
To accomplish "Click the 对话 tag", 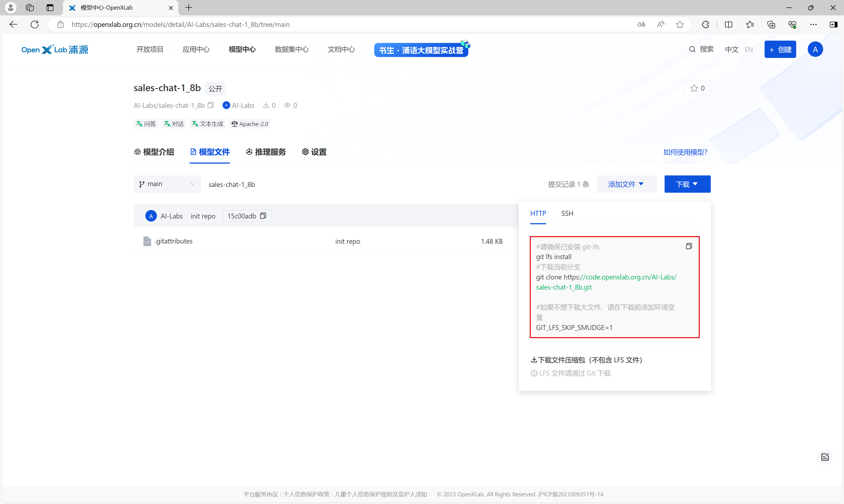I will click(174, 124).
